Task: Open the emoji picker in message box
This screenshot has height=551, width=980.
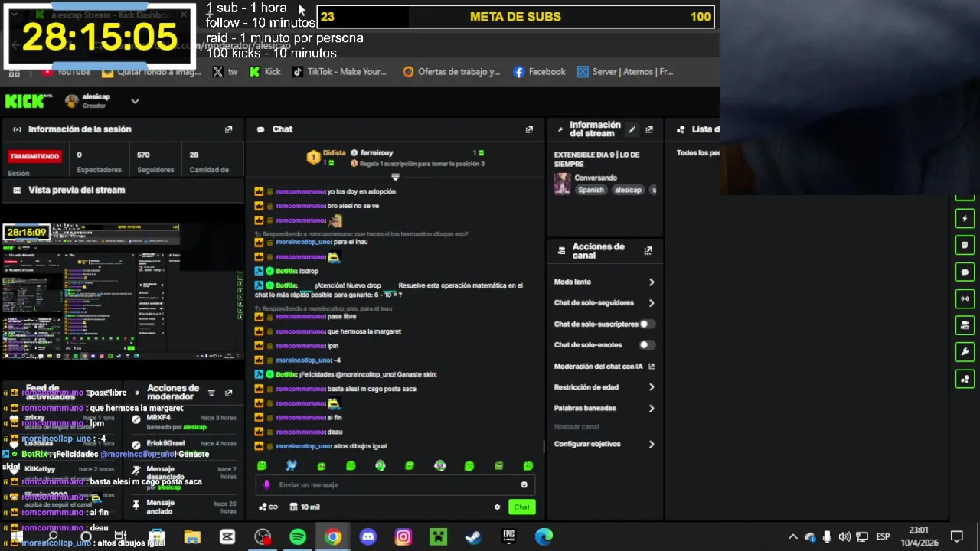Action: [524, 484]
